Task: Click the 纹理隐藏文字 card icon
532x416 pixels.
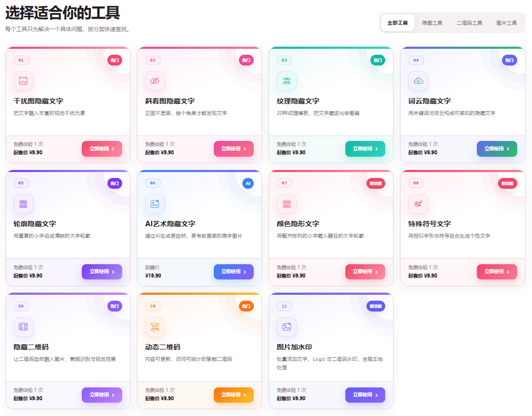Action: [x=287, y=81]
